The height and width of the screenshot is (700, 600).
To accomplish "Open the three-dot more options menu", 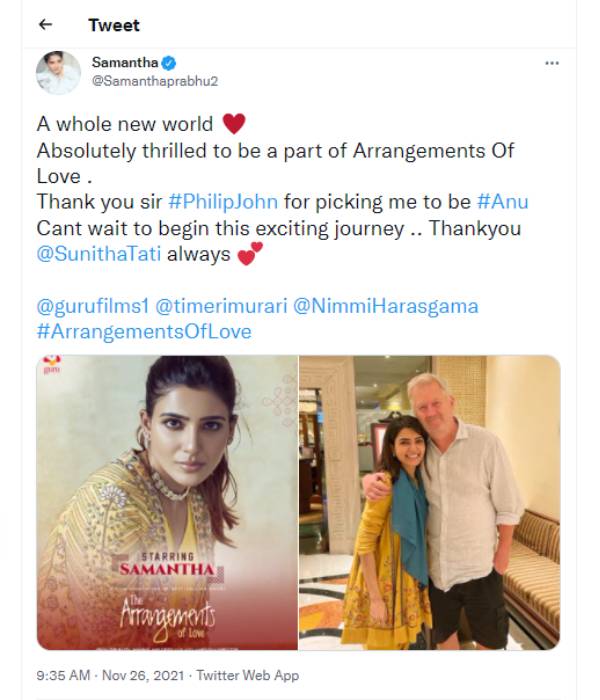I will [552, 63].
